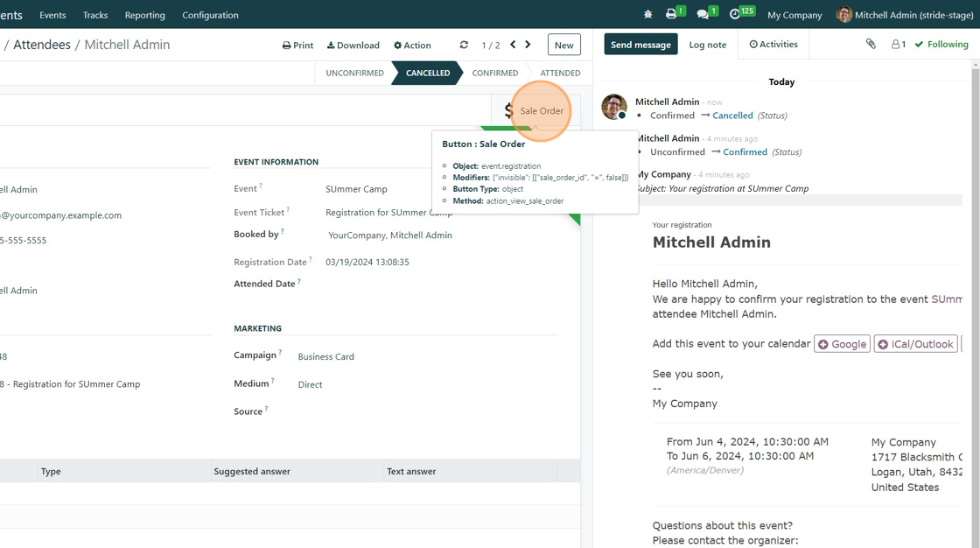Click the refresh record icon
This screenshot has width=980, height=548.
click(464, 45)
